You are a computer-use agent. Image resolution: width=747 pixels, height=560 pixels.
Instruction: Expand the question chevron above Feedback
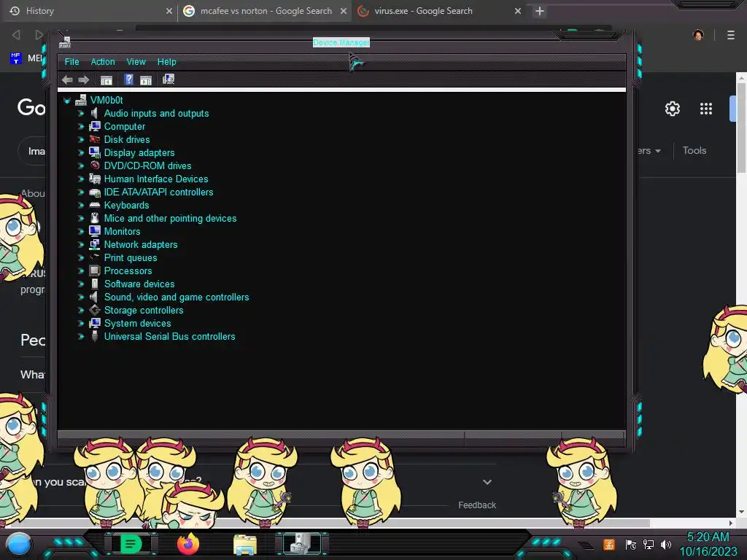(x=487, y=482)
